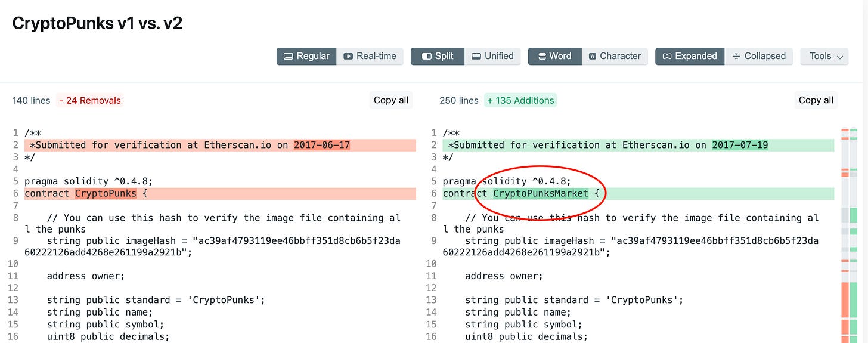Click the 140 lines count label
868x343 pixels.
pos(31,100)
